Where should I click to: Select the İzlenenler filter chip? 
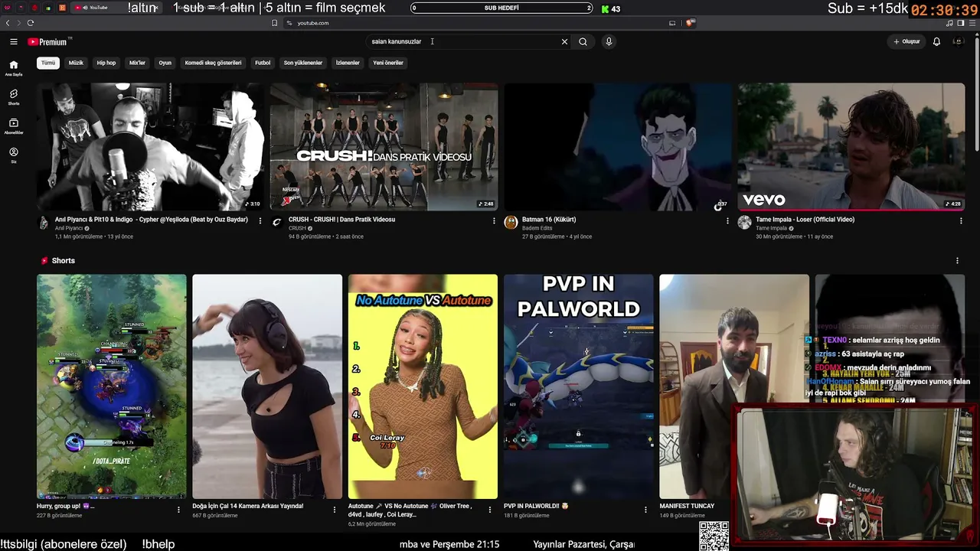pos(348,63)
